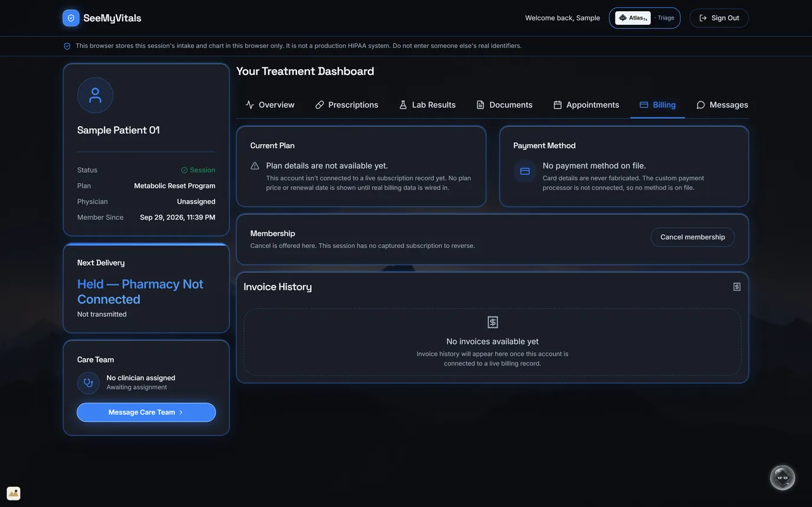Click the receipt icon above No invoices available
Screen dimensions: 812x507
pos(493,322)
